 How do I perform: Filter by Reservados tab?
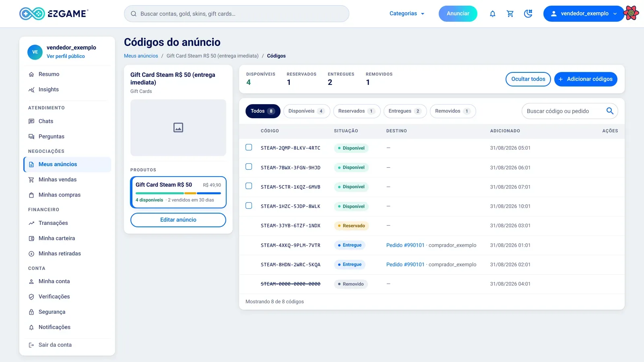point(357,111)
